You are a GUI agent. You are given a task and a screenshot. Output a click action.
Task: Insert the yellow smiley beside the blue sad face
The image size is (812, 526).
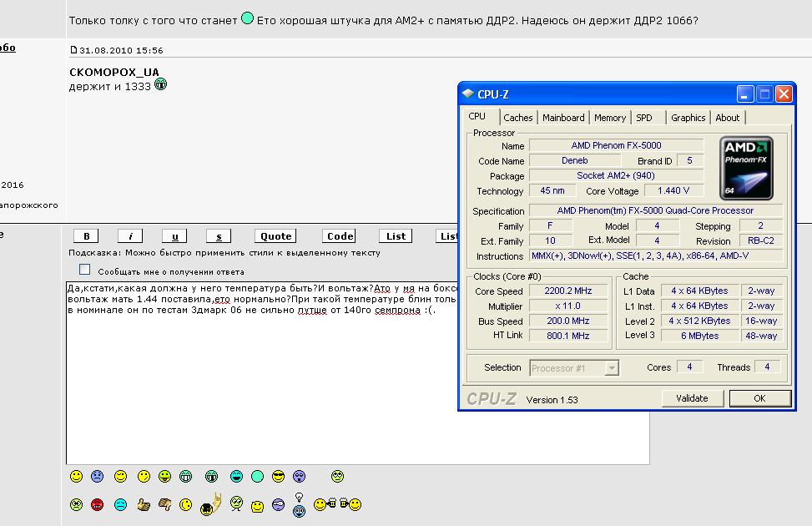[x=76, y=476]
